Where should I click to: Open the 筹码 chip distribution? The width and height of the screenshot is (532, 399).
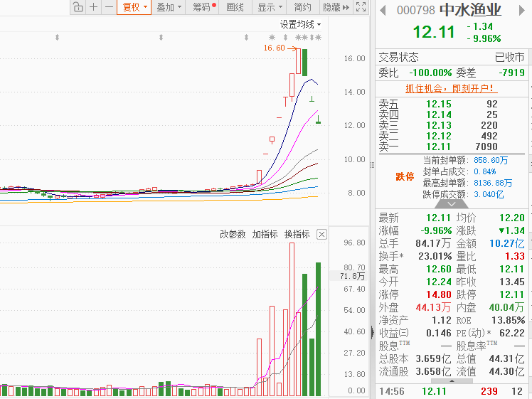[203, 7]
